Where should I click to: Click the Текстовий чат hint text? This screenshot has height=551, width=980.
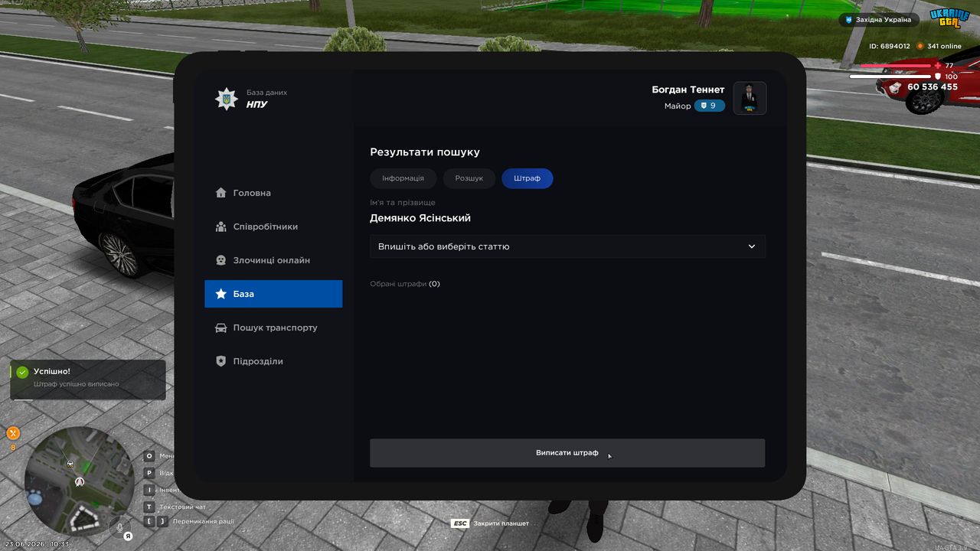coord(183,507)
